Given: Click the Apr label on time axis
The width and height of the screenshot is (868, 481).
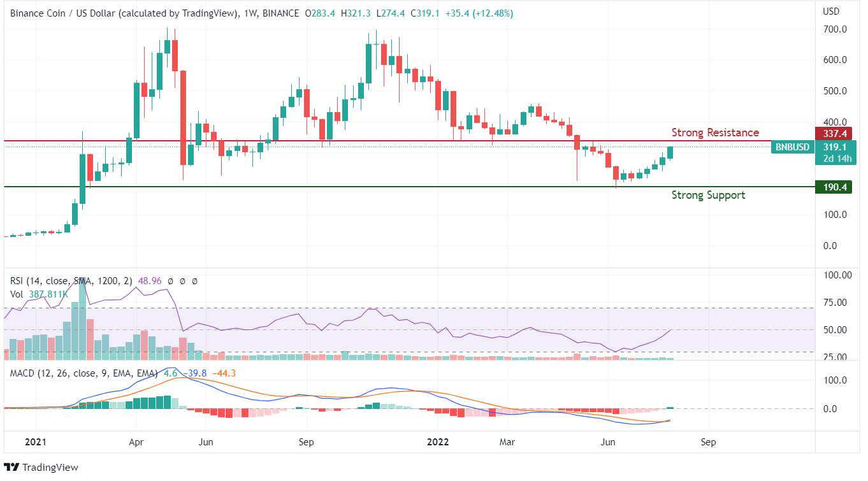Looking at the screenshot, I should (136, 442).
